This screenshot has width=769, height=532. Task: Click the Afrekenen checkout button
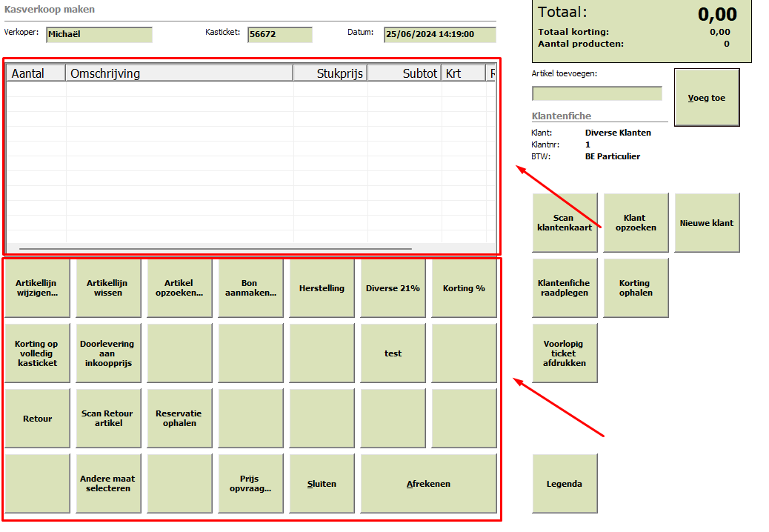click(429, 483)
